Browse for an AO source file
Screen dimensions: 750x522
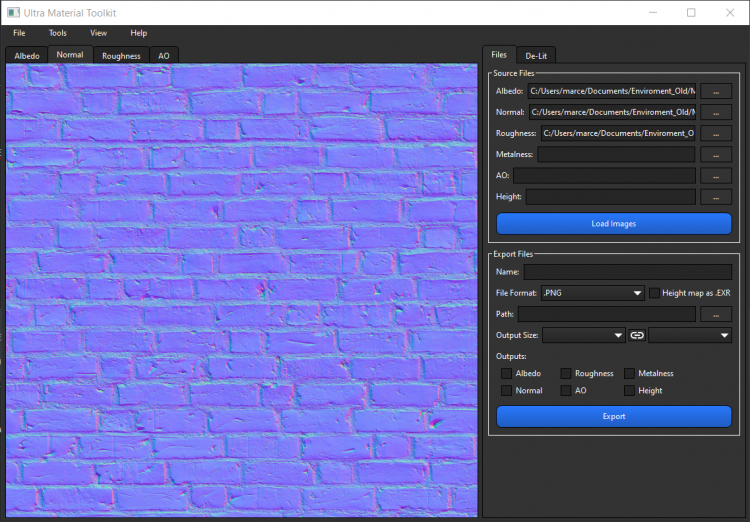click(715, 176)
